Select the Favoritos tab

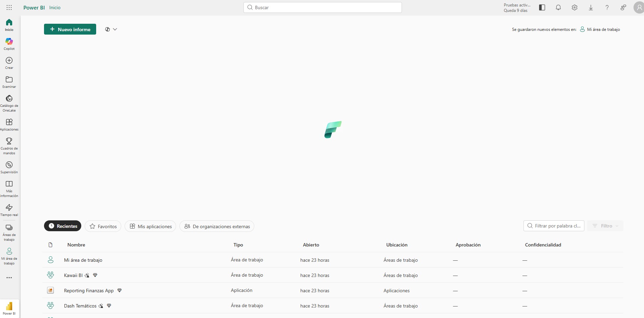(103, 226)
